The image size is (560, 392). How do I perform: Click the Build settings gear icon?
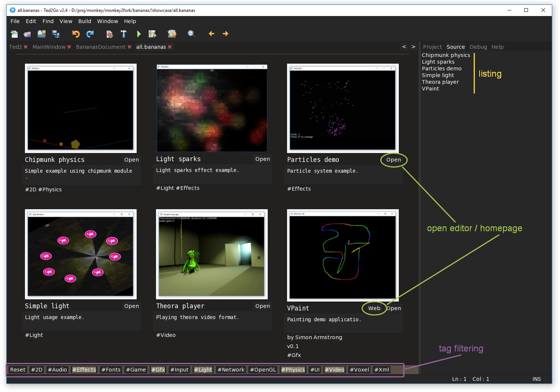(x=172, y=34)
